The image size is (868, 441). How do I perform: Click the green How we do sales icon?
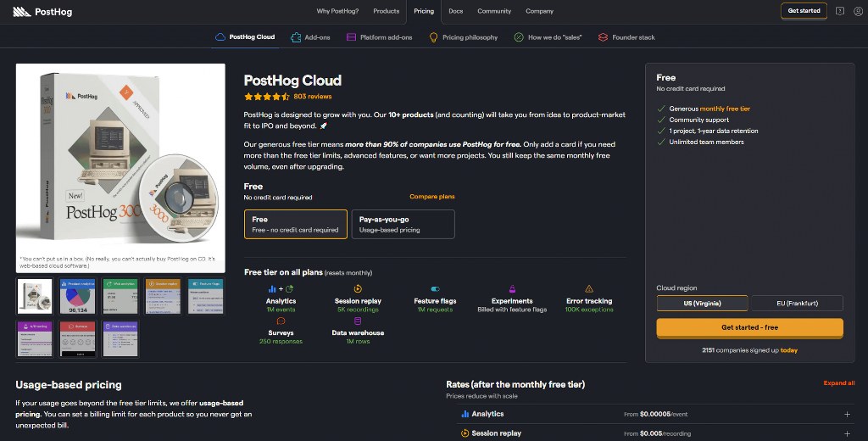519,37
